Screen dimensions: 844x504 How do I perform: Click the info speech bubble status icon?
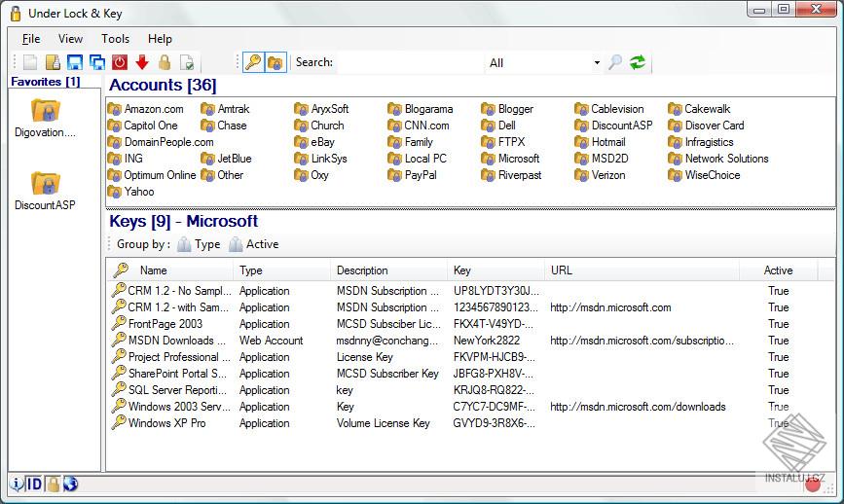[x=18, y=485]
